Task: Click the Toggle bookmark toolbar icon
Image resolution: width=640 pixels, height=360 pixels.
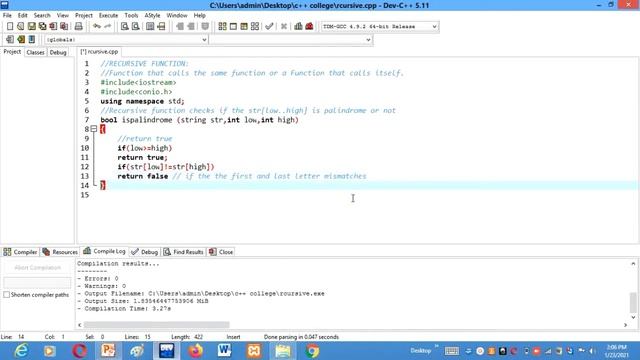Action: pos(205,26)
